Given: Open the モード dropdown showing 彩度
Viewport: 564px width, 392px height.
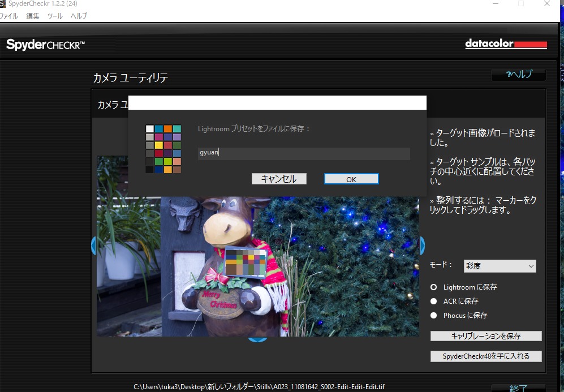Looking at the screenshot, I should pos(500,266).
